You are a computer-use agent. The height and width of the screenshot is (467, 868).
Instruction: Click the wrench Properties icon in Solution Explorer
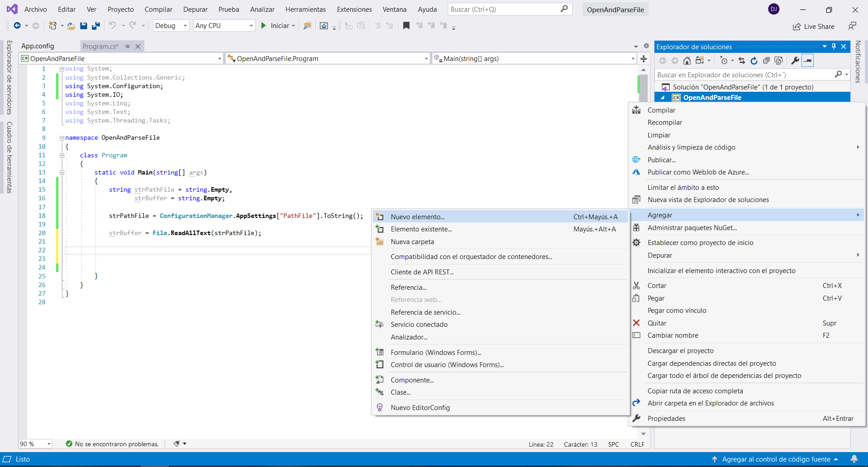point(795,61)
